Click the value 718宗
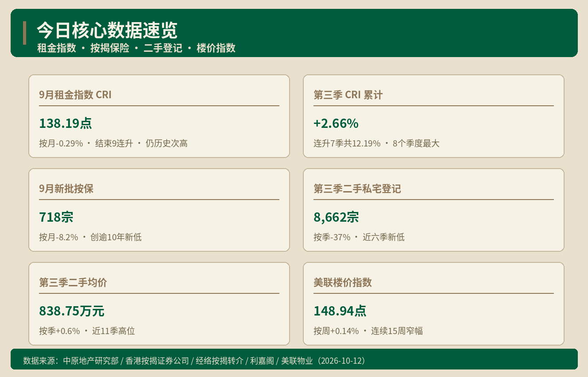The image size is (588, 377). coord(56,217)
